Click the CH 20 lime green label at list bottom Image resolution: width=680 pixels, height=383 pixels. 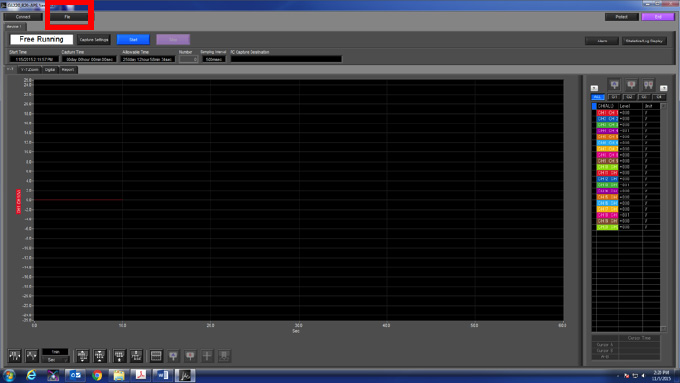coord(607,227)
